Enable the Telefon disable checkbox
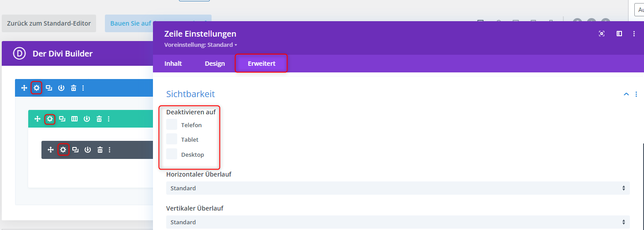This screenshot has width=644, height=230. coord(171,124)
